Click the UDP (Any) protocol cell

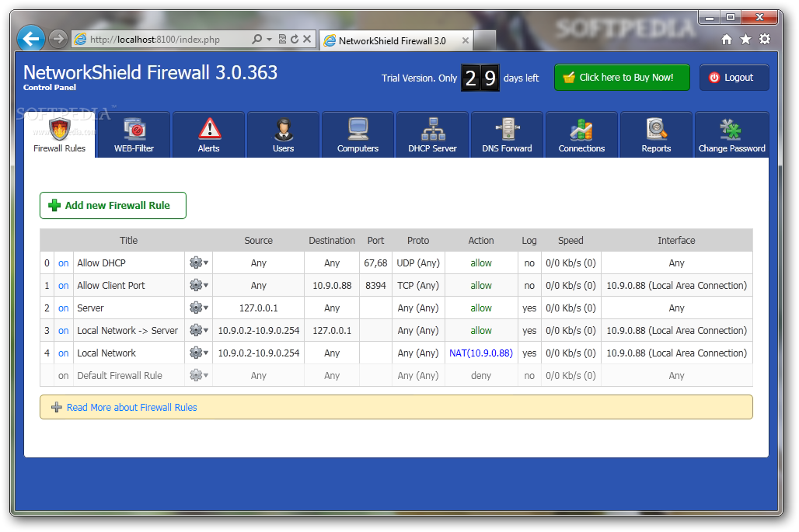pos(418,263)
